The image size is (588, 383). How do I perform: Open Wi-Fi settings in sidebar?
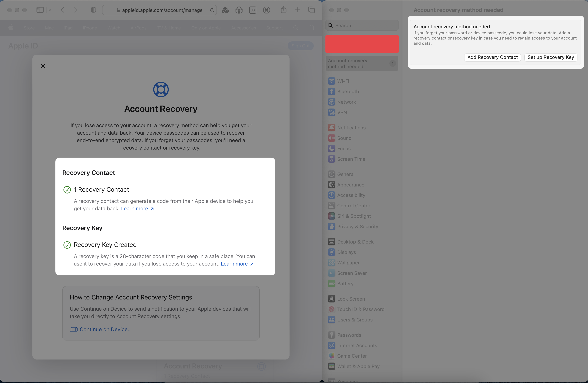click(343, 81)
